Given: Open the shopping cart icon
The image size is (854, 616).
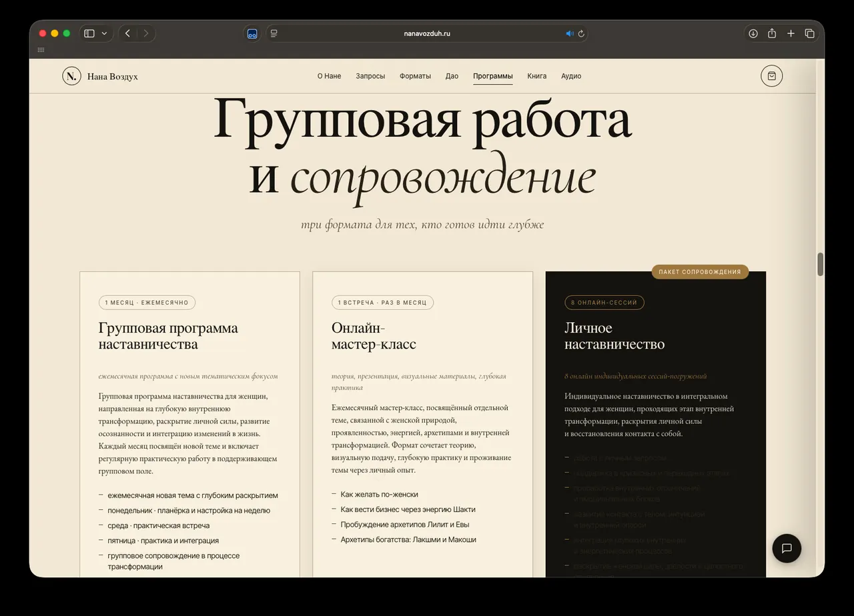Looking at the screenshot, I should [771, 76].
